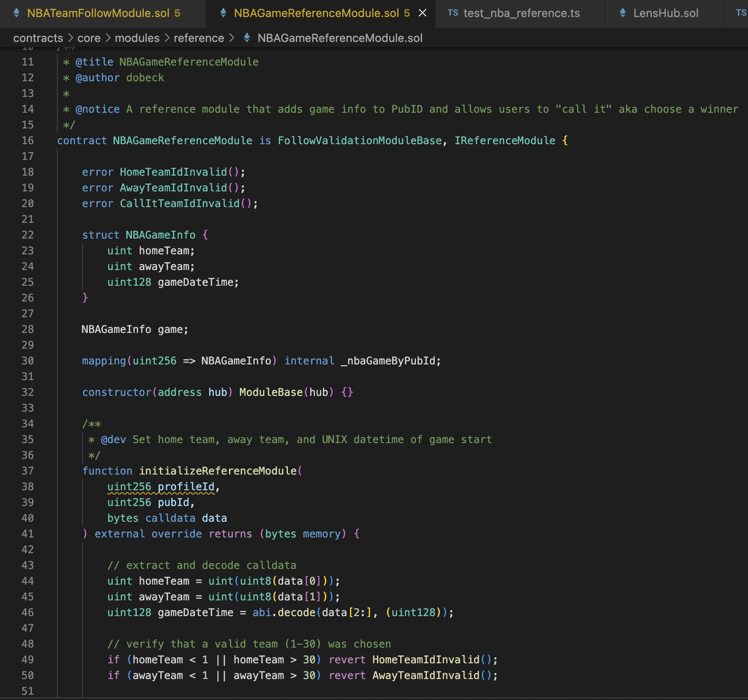This screenshot has height=700, width=748.
Task: Click 'pubId' parameter on line 39
Action: pyautogui.click(x=173, y=502)
